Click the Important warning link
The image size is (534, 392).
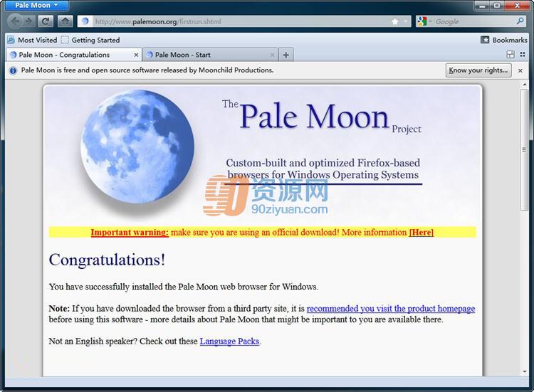click(x=130, y=233)
